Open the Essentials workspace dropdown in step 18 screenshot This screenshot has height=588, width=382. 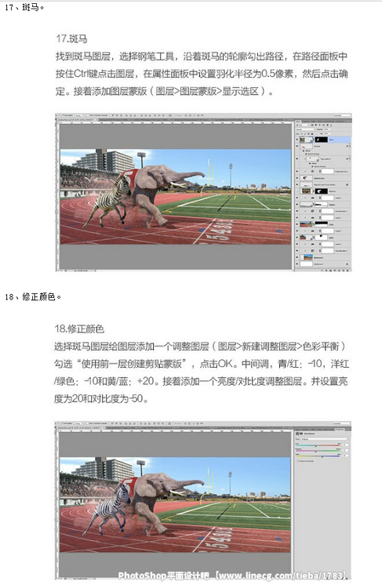(x=342, y=423)
